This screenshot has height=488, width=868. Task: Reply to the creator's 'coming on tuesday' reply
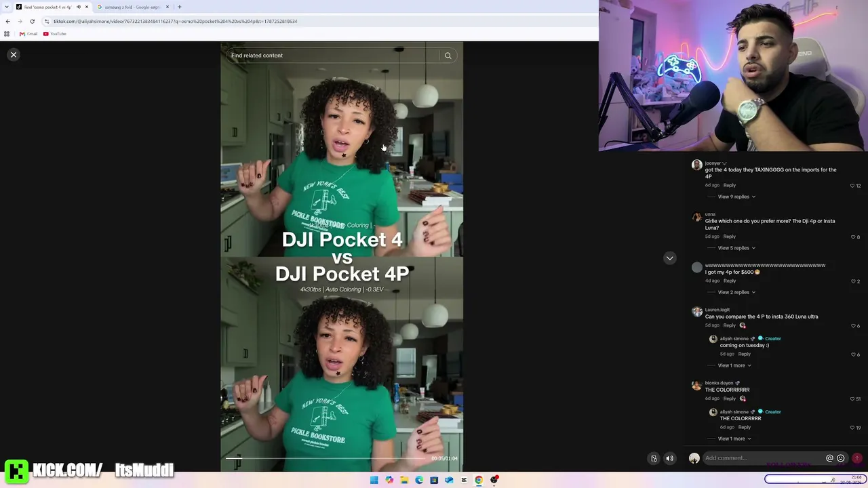[744, 354]
